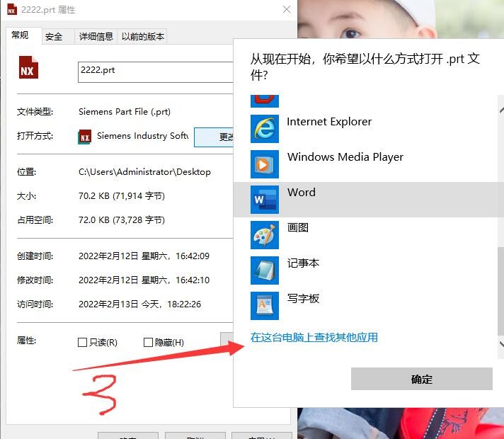Select the 画图 (Paint) icon

coord(265,234)
